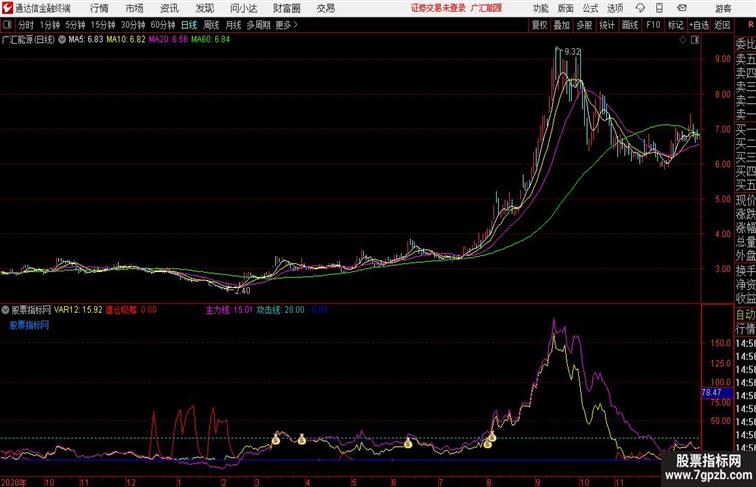Switch to 分时 period tab
The width and height of the screenshot is (756, 487).
point(26,25)
